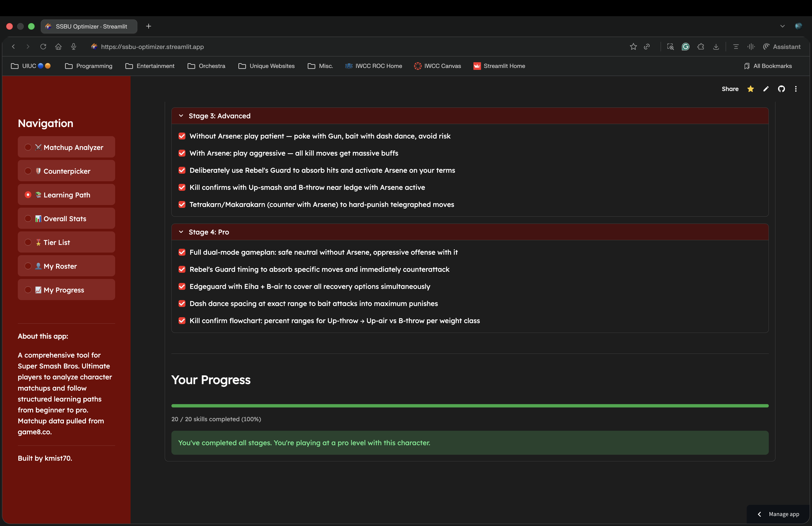The height and width of the screenshot is (526, 812).
Task: Click the audio waveform icon
Action: 751,47
